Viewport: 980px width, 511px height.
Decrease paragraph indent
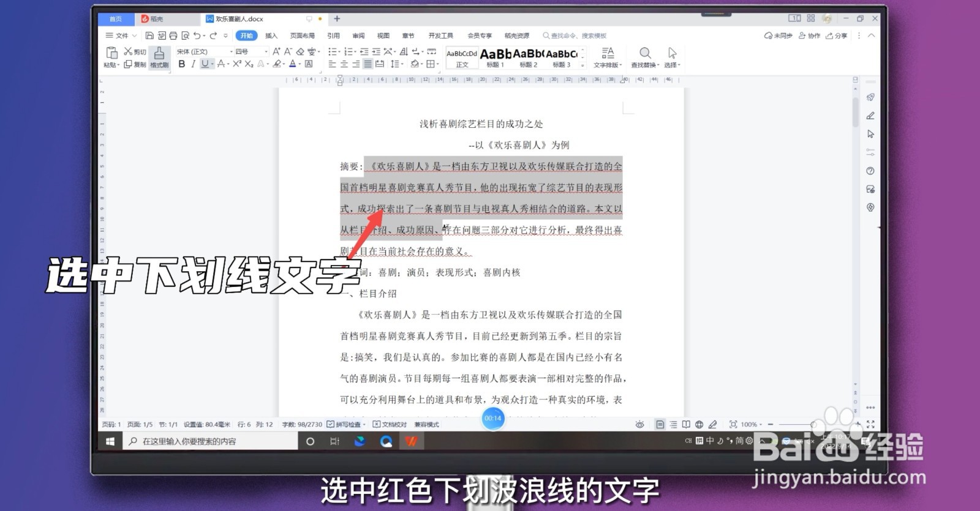(364, 51)
